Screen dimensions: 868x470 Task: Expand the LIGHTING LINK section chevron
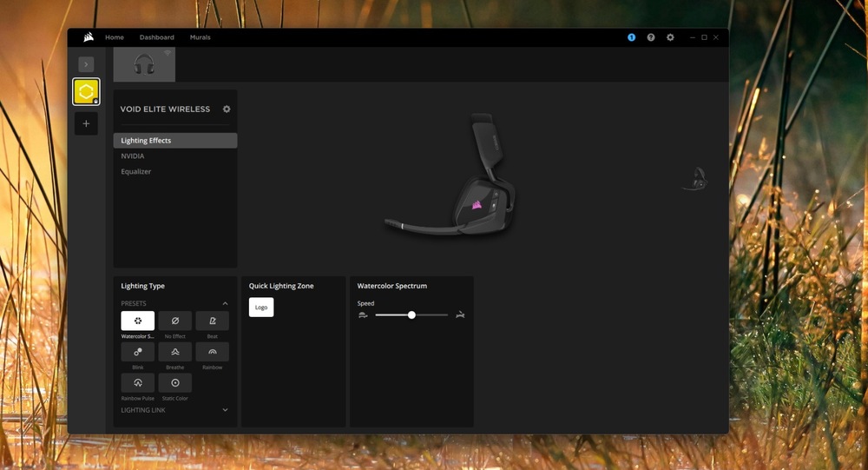226,410
